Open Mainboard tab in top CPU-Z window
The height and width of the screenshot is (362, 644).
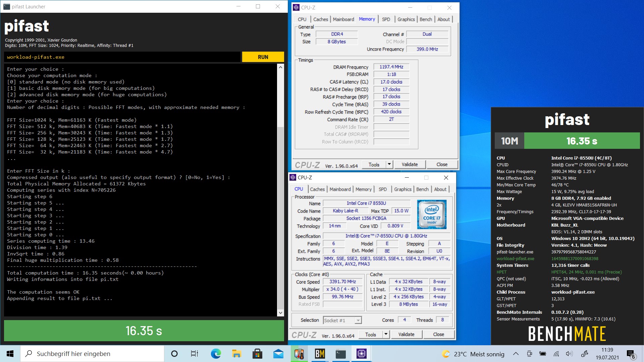343,19
